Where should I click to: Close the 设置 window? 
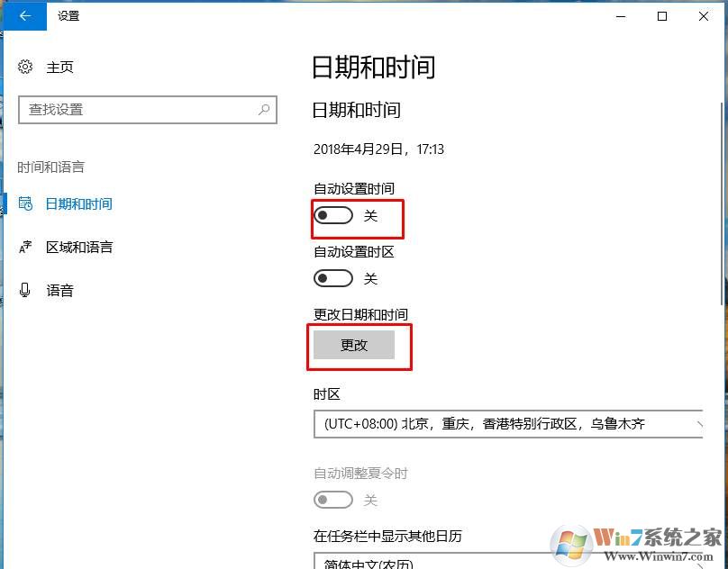(x=704, y=16)
